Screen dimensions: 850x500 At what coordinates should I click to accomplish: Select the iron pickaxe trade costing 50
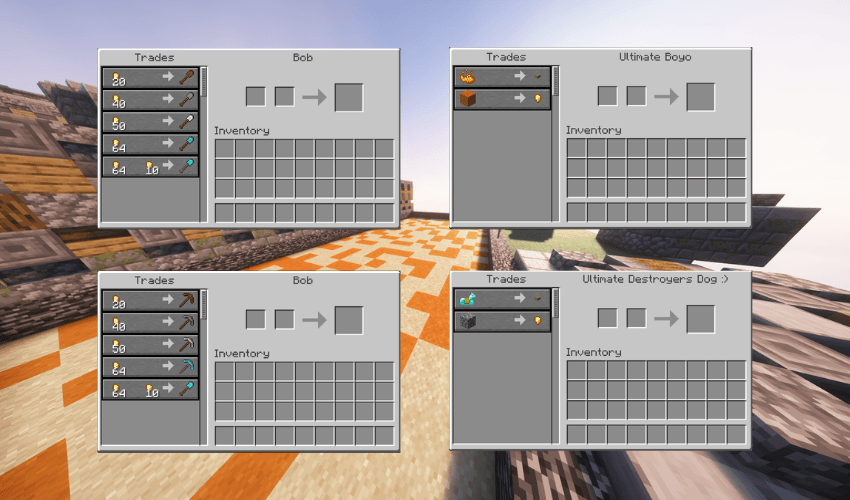coord(151,345)
